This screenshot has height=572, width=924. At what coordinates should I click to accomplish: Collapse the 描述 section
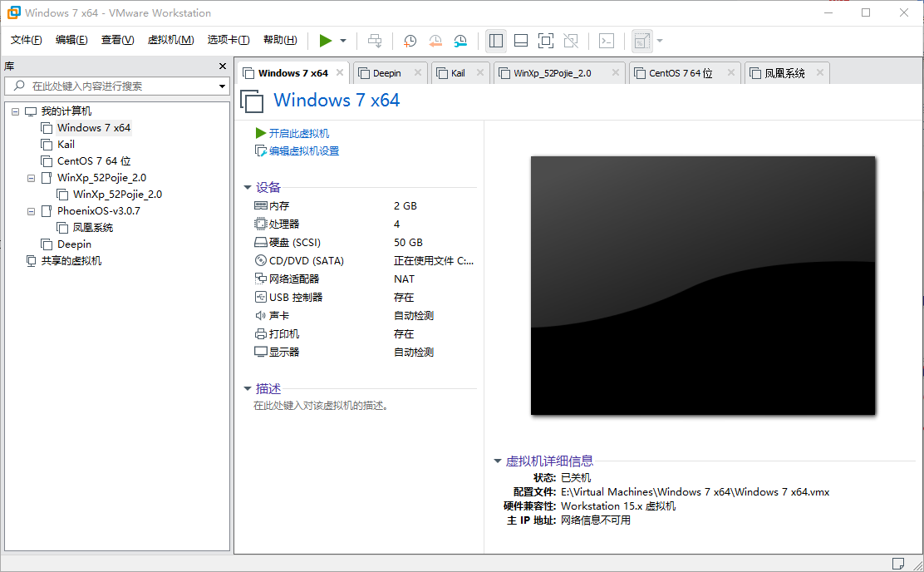tap(248, 388)
